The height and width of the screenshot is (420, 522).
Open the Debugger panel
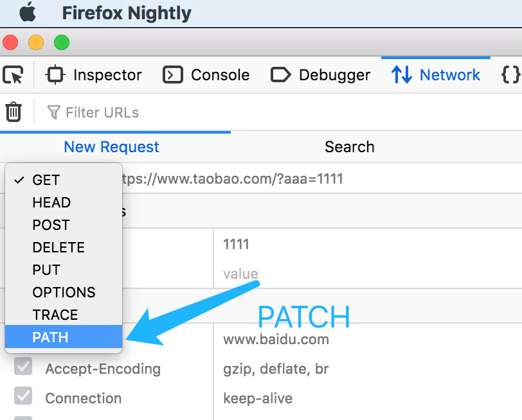click(x=320, y=75)
